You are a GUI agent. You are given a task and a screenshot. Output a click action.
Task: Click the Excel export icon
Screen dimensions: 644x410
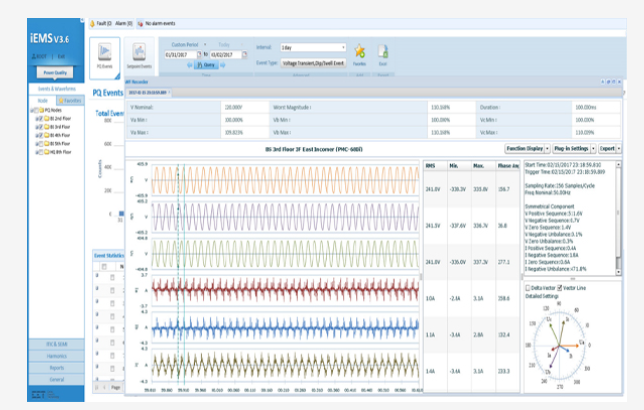tap(382, 51)
